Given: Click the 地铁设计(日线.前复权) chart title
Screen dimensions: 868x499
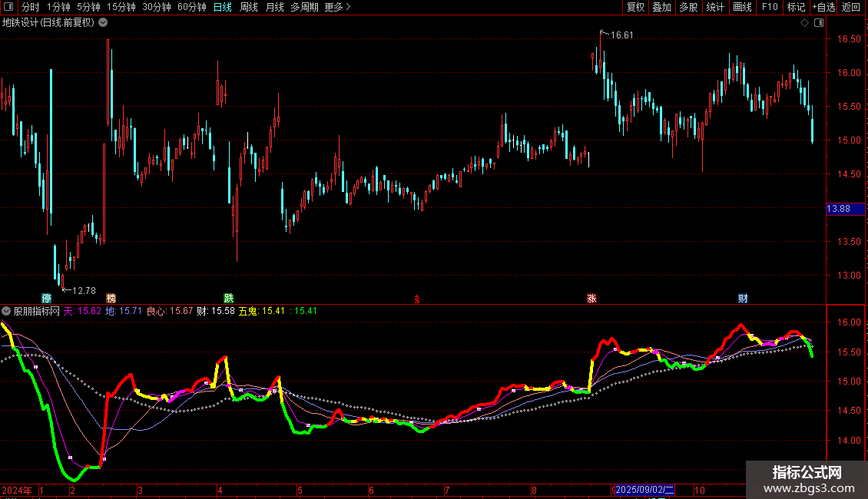Looking at the screenshot, I should (48, 23).
